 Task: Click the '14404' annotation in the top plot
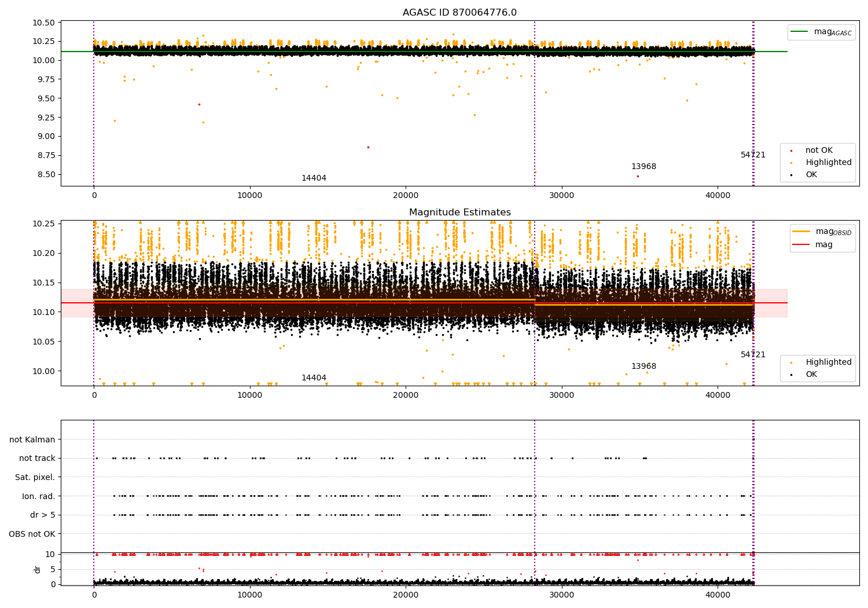(x=314, y=178)
